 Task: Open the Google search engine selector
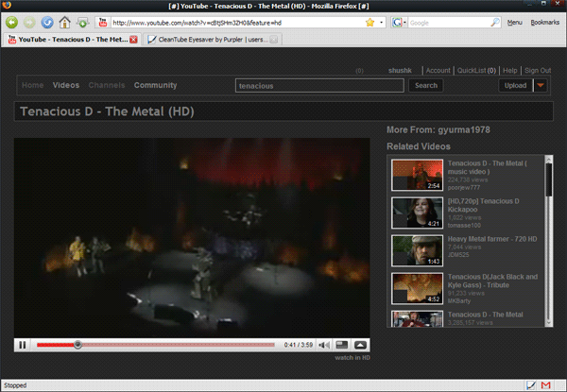(399, 23)
